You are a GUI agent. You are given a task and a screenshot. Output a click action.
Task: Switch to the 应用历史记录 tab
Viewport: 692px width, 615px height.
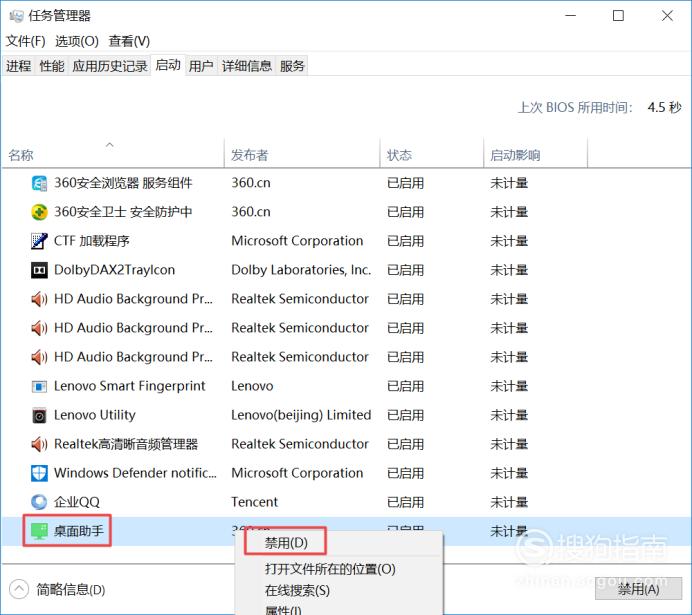110,66
